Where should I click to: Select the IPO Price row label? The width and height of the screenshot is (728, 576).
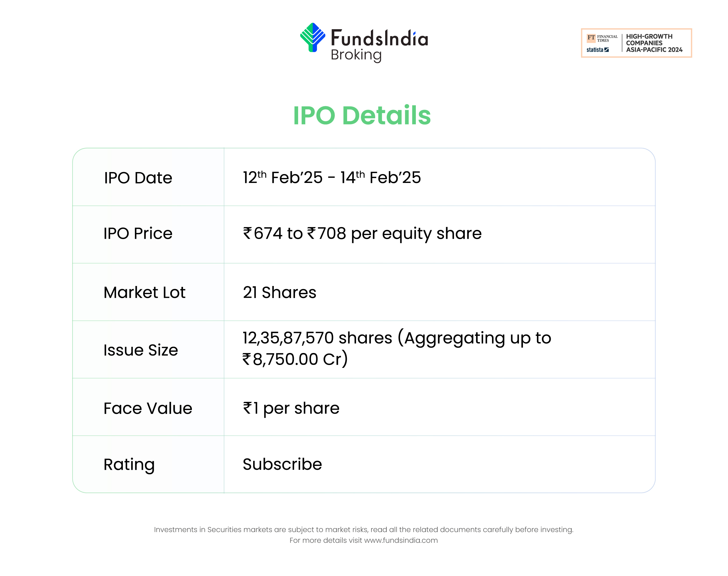point(138,233)
